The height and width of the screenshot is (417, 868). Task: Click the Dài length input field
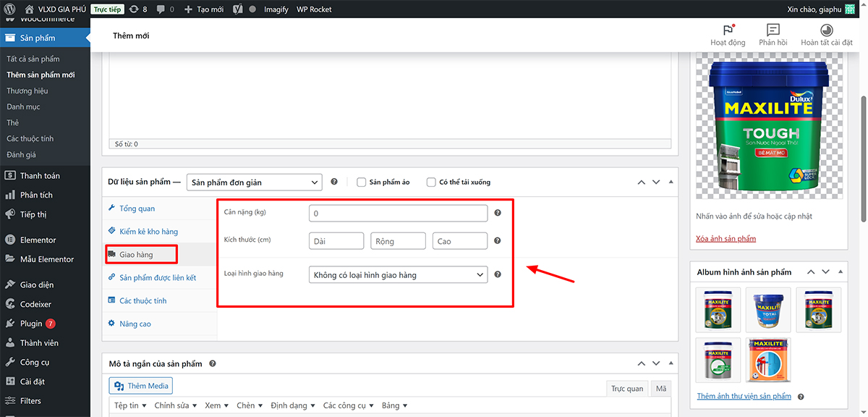pos(336,241)
